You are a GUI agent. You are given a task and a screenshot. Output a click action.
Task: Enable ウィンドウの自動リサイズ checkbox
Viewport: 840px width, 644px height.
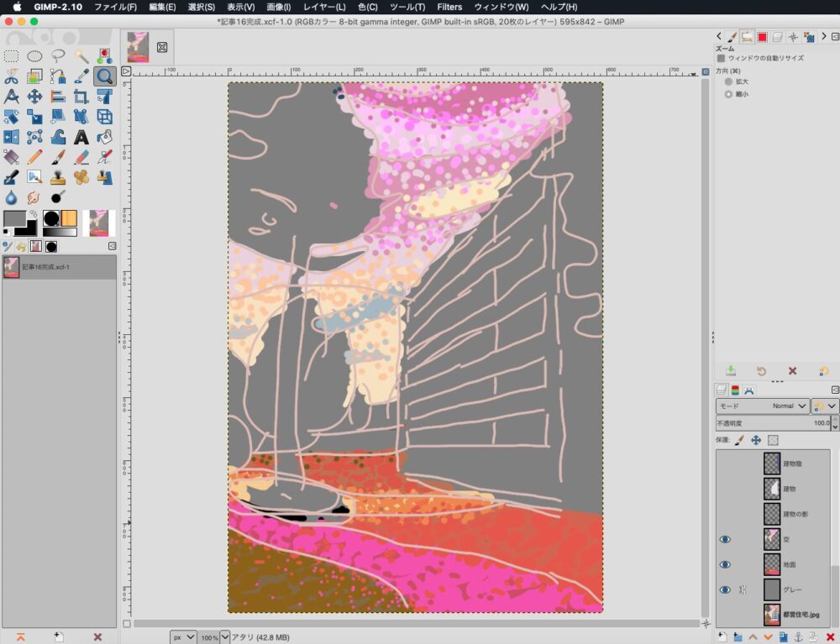[721, 59]
